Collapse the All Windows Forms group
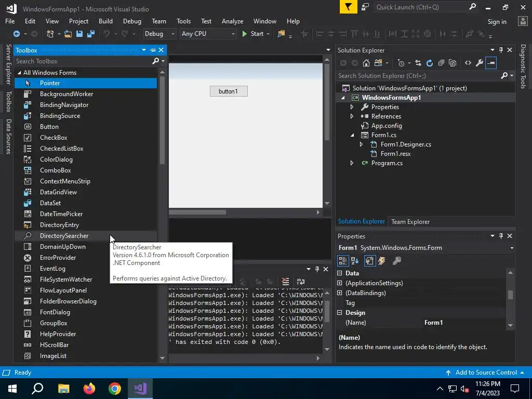 (x=19, y=73)
